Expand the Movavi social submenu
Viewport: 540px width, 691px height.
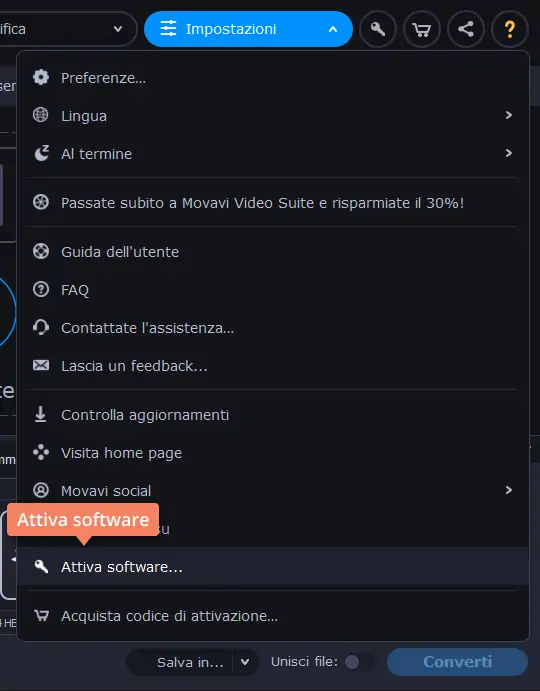(273, 490)
